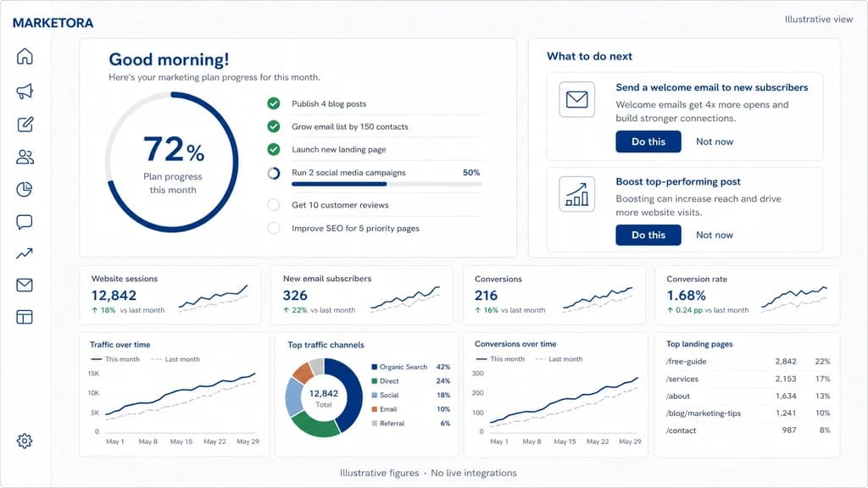
Task: Click the Social light blue color swatch
Action: (x=374, y=395)
